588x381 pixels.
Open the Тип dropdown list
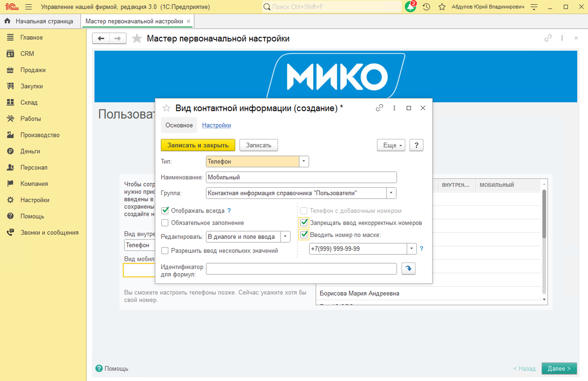pos(304,161)
